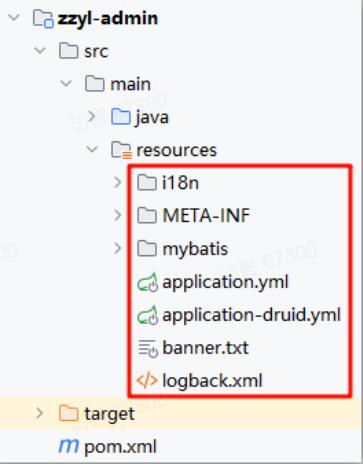Select the pom.xml file name
This screenshot has height=464, width=363.
(x=120, y=447)
